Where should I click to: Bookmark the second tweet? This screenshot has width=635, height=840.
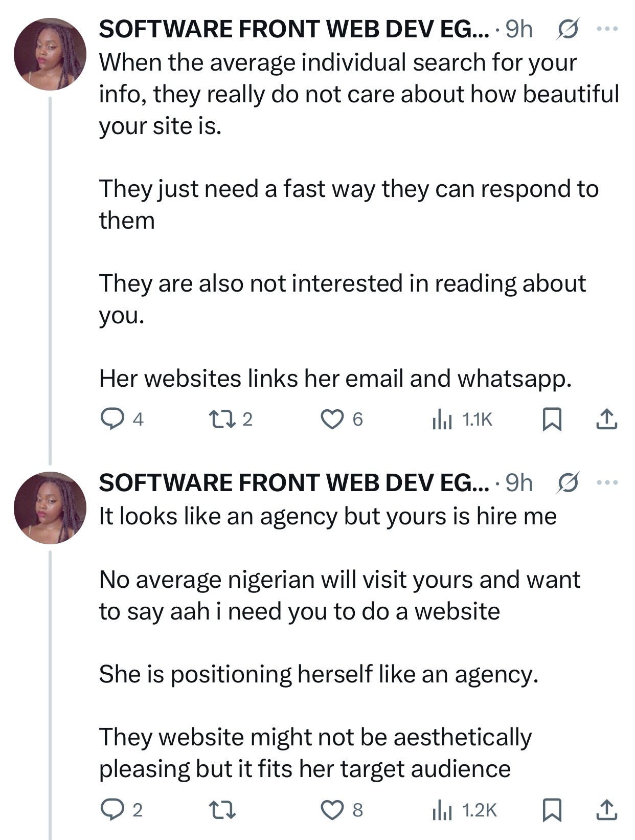click(552, 810)
